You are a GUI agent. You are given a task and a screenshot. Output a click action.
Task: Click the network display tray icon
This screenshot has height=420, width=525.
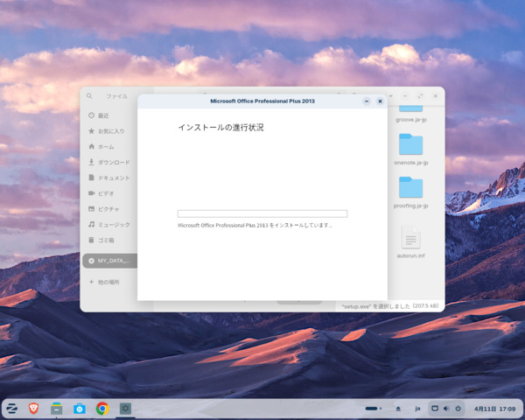click(x=435, y=409)
